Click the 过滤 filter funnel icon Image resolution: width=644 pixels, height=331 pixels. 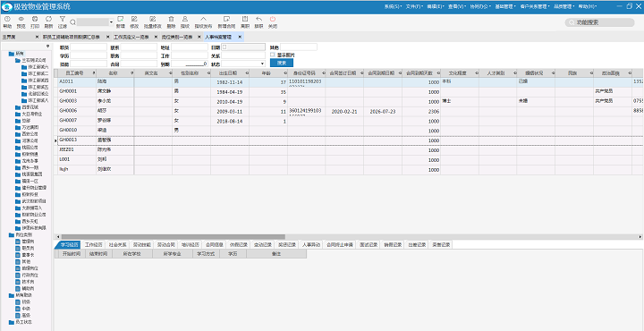[x=63, y=19]
